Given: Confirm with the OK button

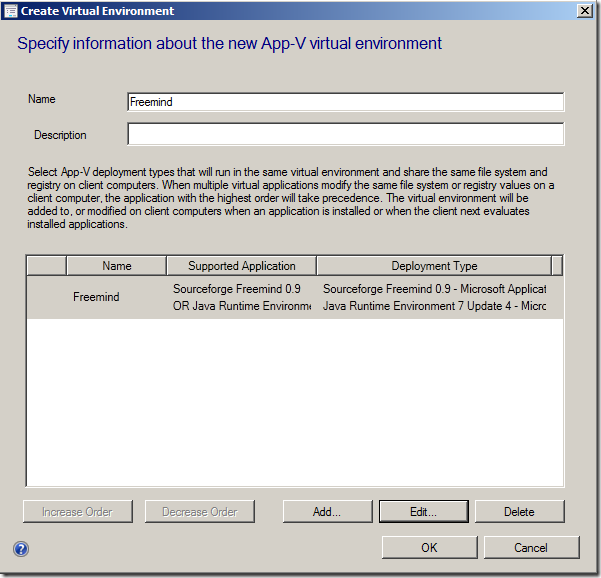Looking at the screenshot, I should (429, 547).
